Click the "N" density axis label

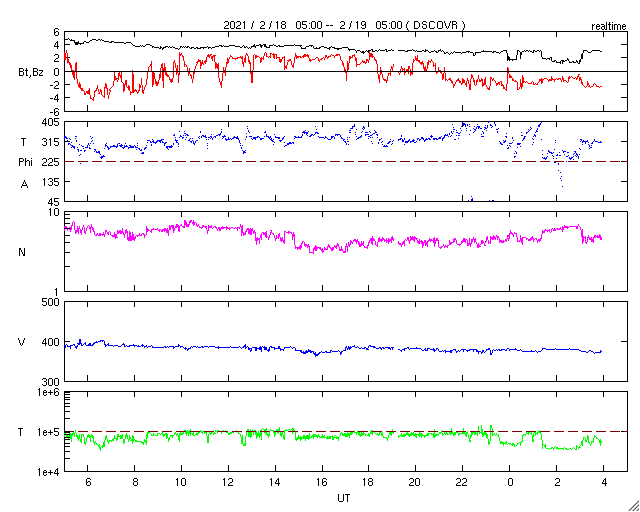[x=22, y=252]
